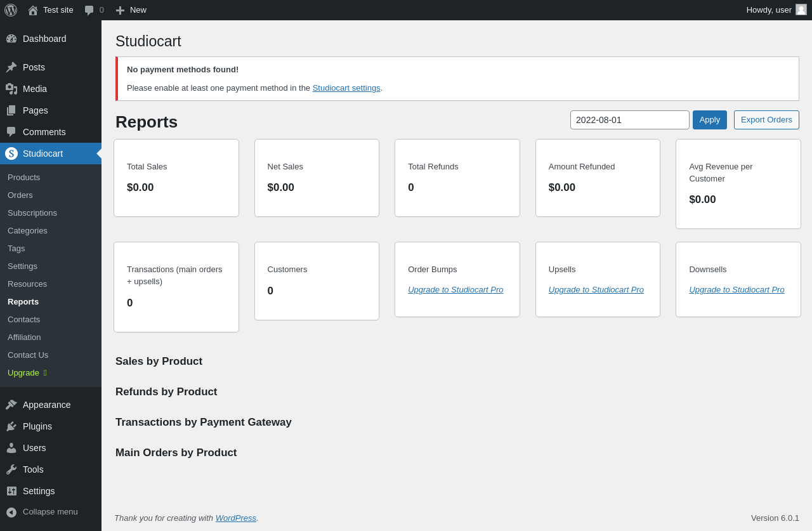Click the Media icon in sidebar

[x=11, y=89]
